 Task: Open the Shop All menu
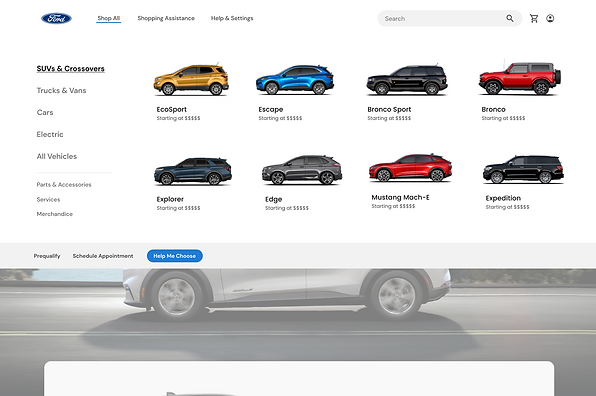(109, 18)
